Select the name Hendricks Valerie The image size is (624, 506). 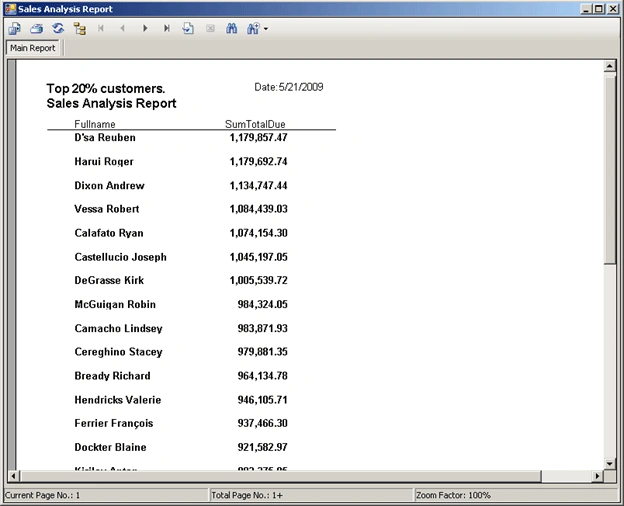pyautogui.click(x=118, y=400)
